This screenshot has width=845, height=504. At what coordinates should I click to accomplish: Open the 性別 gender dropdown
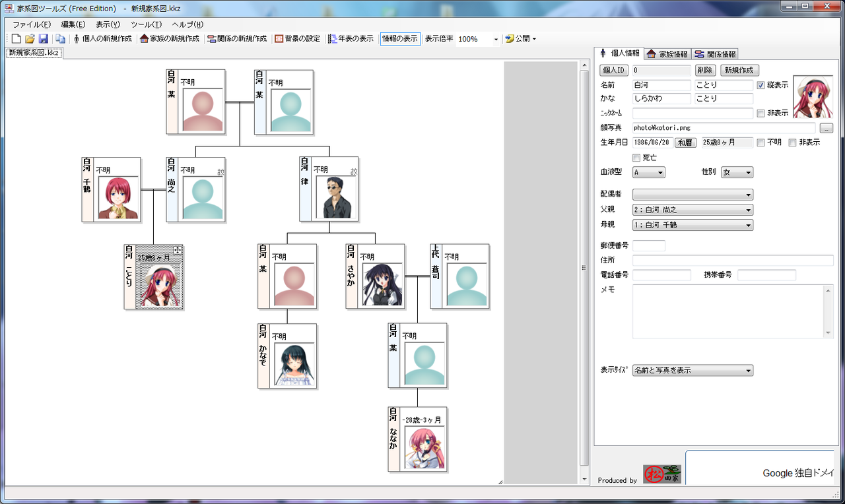pos(737,172)
